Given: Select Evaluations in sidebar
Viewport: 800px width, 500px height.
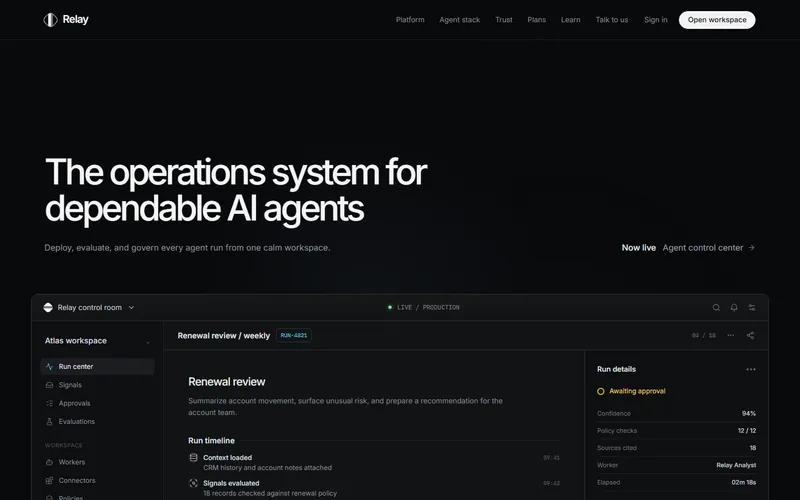Looking at the screenshot, I should [97, 422].
